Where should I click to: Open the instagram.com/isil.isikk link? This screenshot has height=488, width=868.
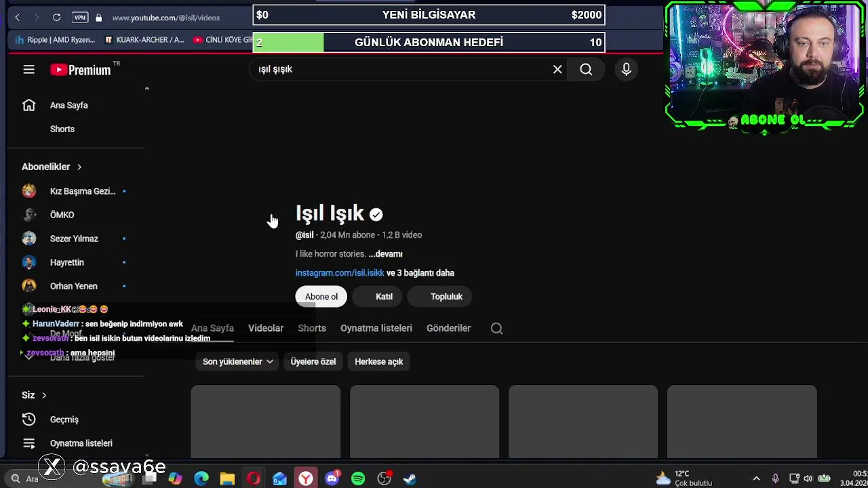(x=340, y=273)
